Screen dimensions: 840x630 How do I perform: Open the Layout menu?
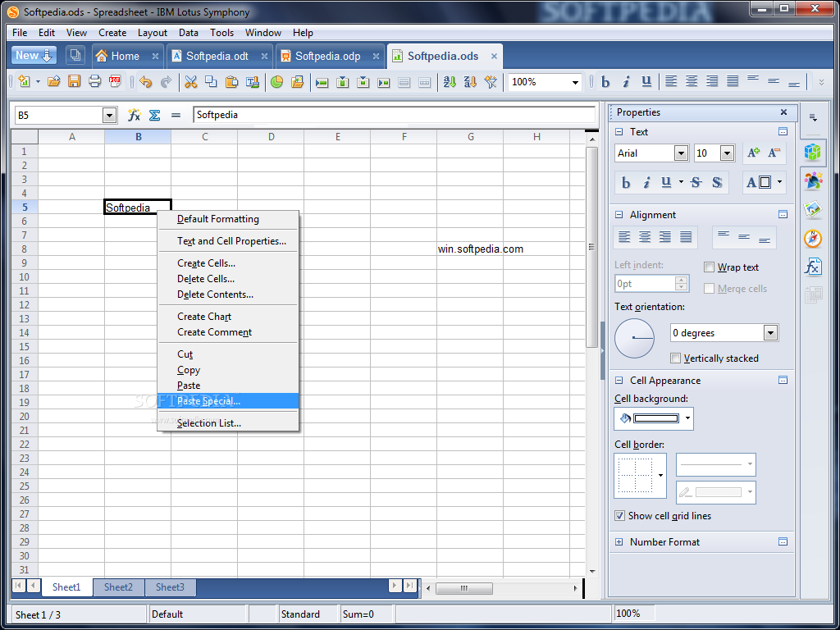(152, 33)
